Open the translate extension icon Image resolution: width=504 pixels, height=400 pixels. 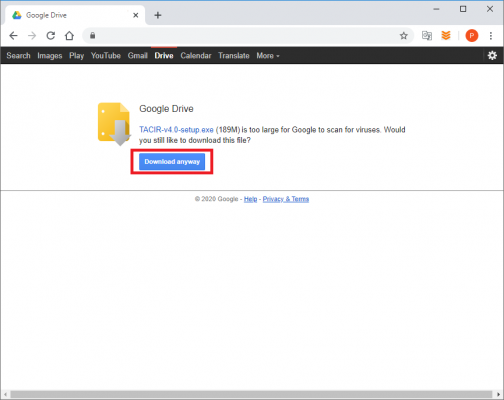(x=427, y=35)
